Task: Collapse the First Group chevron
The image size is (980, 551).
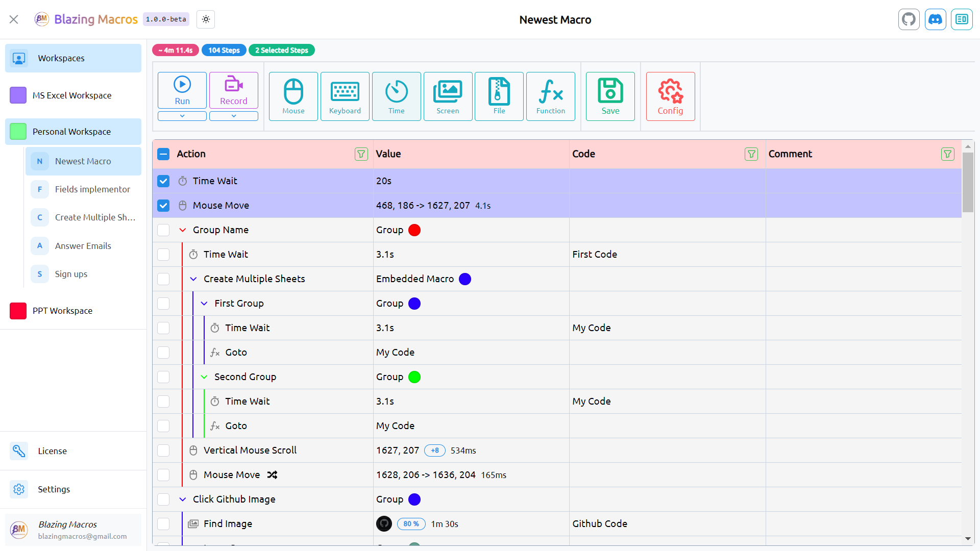Action: click(x=204, y=304)
